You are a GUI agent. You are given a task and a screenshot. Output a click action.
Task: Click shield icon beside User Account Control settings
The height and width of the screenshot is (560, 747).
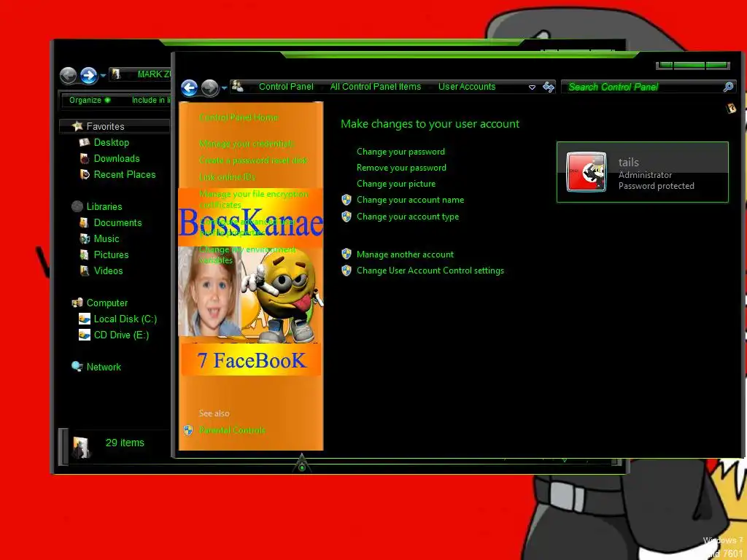click(347, 271)
